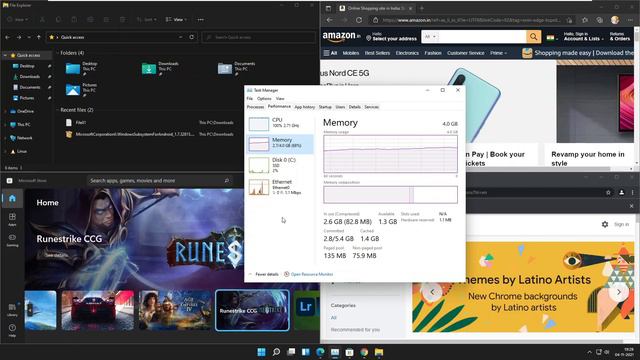Screen dimensions: 640x360
Task: Advance Chrome Web Store banner with right arrow
Action: (x=619, y=292)
